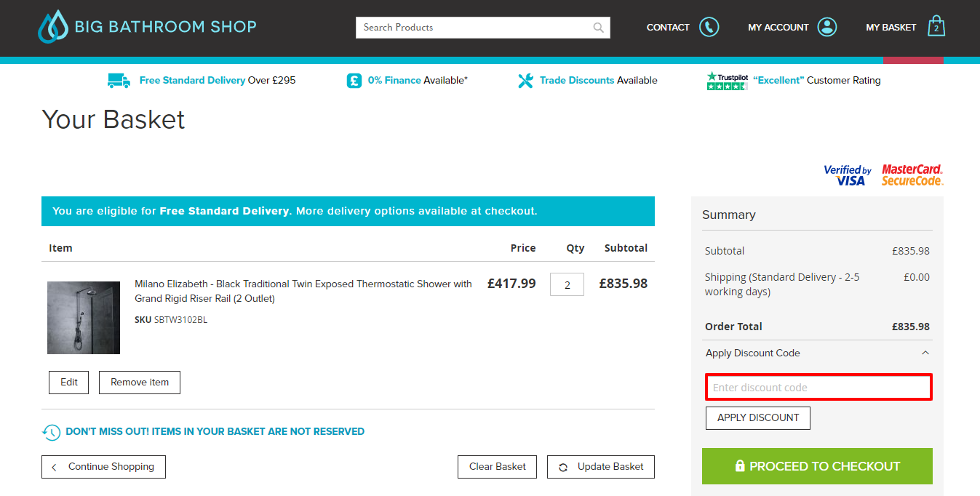This screenshot has width=980, height=496.
Task: Click the Free Standard Delivery truck icon
Action: coord(119,79)
